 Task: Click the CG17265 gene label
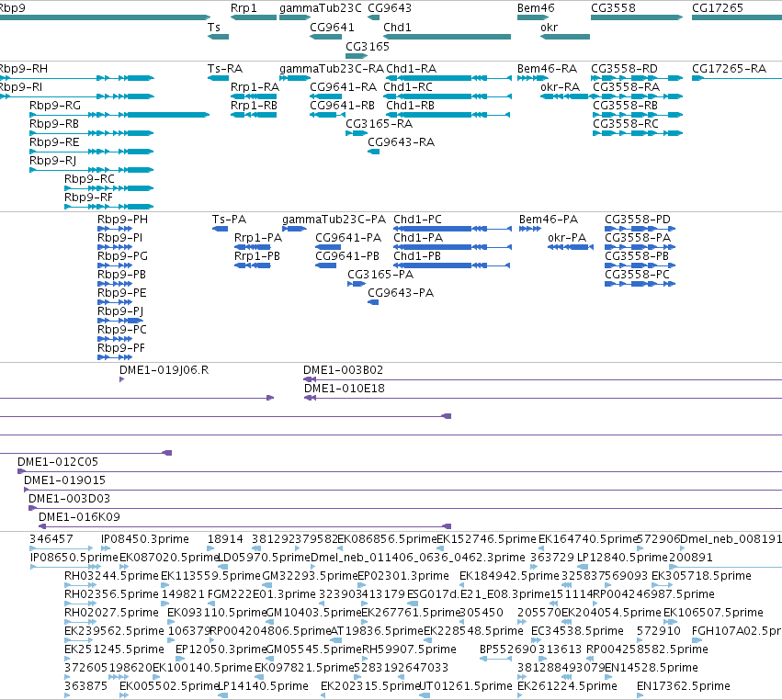[717, 8]
